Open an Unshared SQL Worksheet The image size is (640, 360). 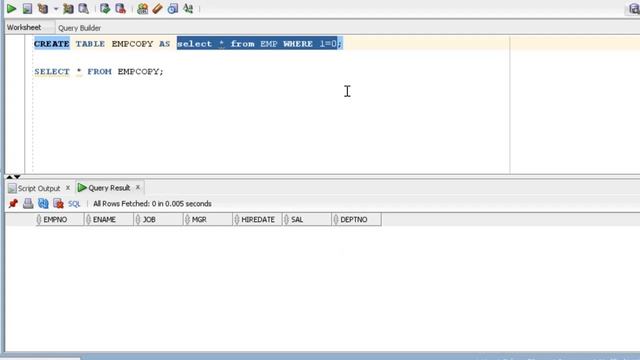[x=142, y=9]
